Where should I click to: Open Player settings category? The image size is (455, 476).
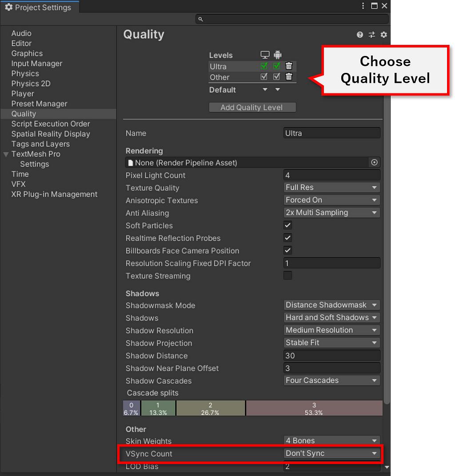coord(23,93)
